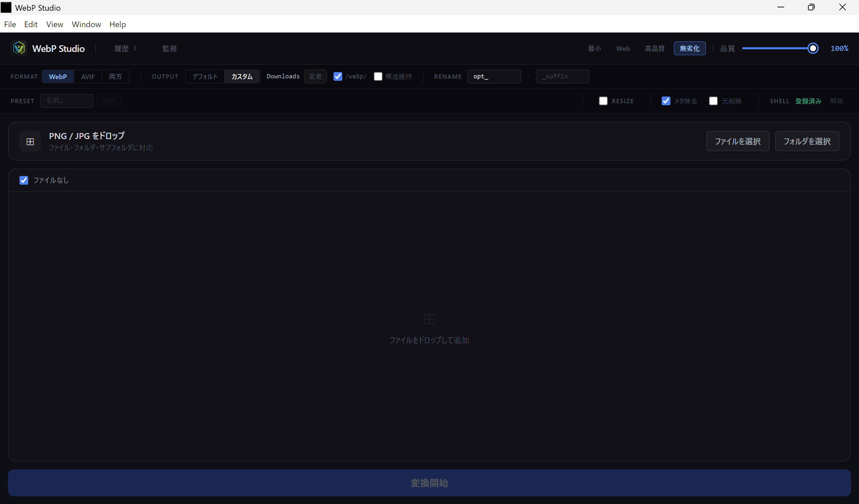Click the center drop placeholder icon

coord(429,319)
